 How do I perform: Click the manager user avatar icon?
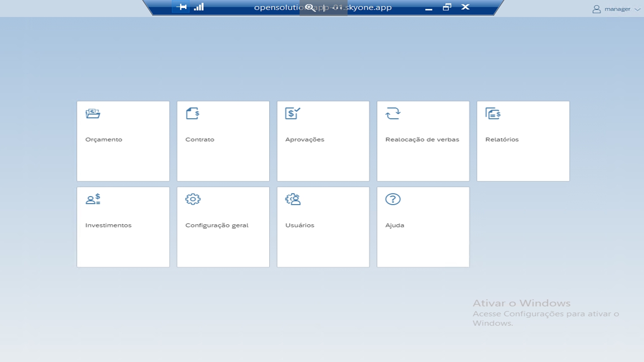(x=597, y=9)
